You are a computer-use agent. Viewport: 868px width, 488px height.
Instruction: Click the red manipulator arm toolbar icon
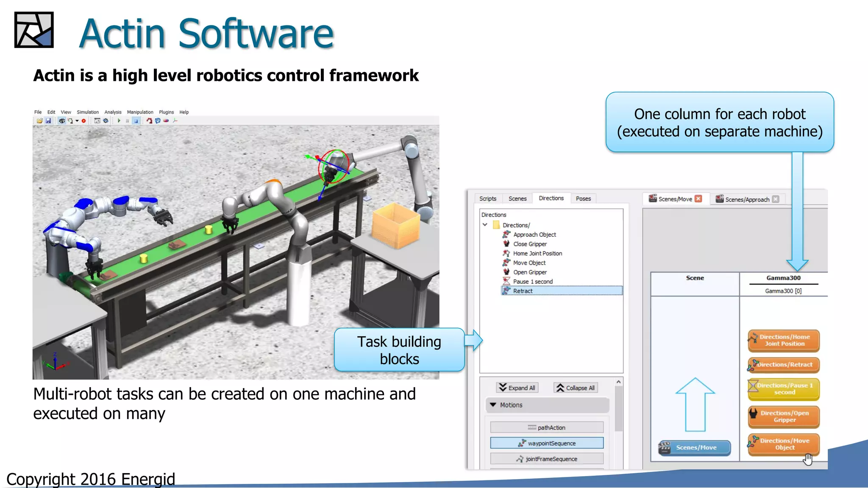point(149,121)
